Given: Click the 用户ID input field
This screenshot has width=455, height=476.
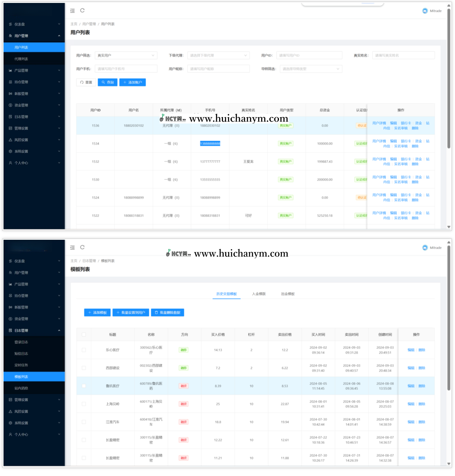Looking at the screenshot, I should coord(309,55).
